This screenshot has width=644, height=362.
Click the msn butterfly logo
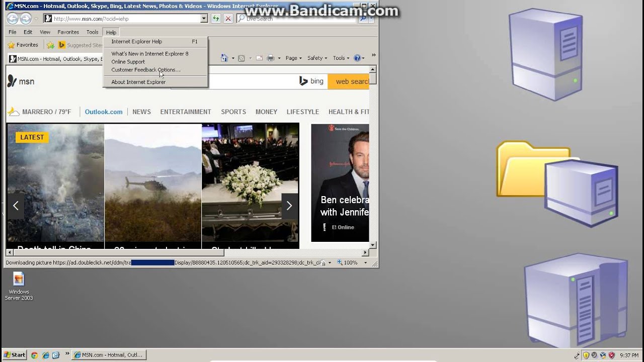12,81
